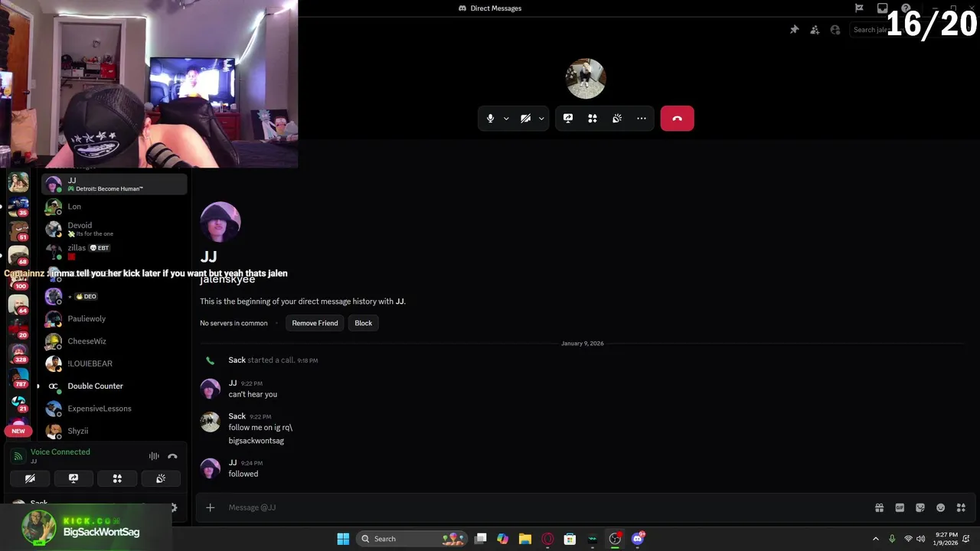Image resolution: width=980 pixels, height=551 pixels.
Task: Show hidden system tray icons chevron
Action: pos(876,539)
